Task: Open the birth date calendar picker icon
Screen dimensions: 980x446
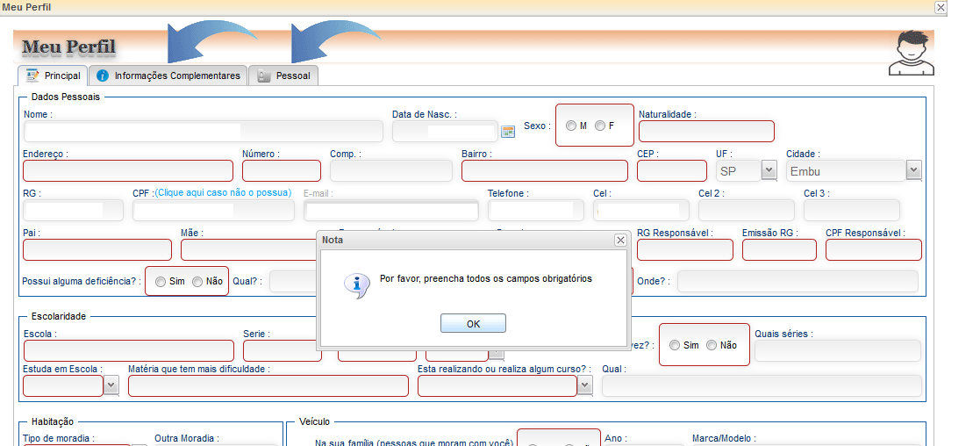Action: pyautogui.click(x=507, y=132)
